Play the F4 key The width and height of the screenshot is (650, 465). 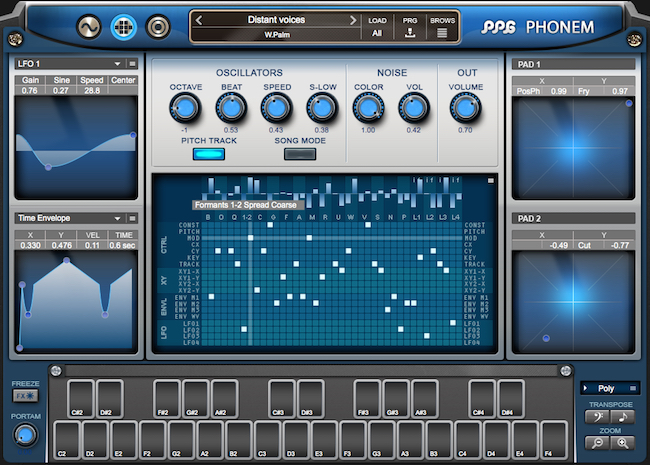[553, 440]
